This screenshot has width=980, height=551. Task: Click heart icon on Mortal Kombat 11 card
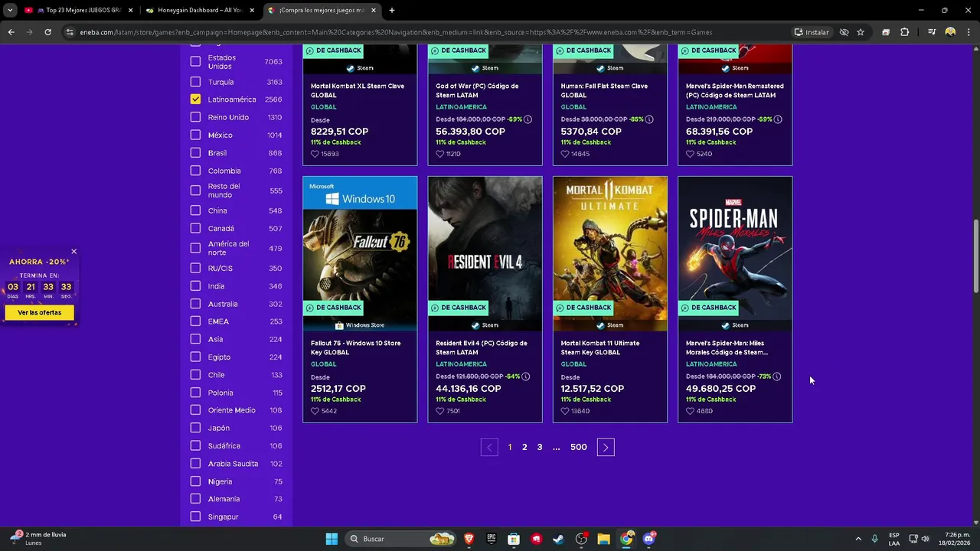(565, 411)
